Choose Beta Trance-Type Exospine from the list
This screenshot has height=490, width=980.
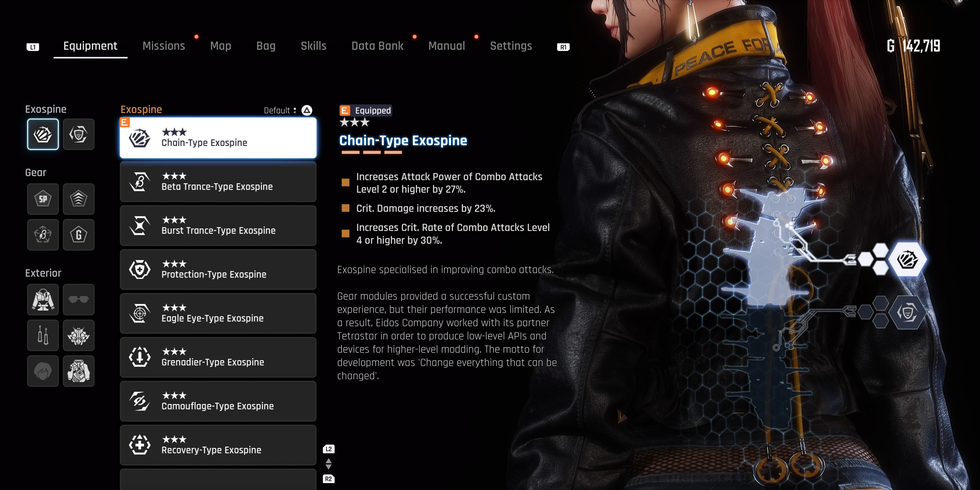(218, 182)
